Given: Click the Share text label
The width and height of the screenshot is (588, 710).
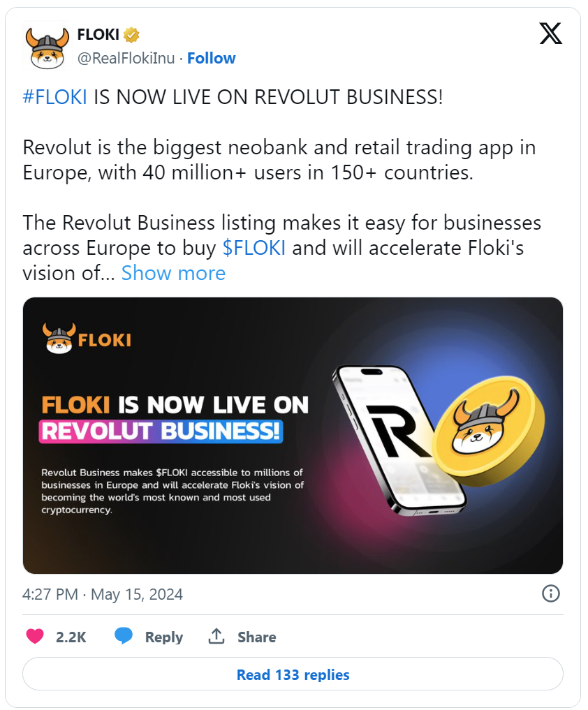Looking at the screenshot, I should click(256, 637).
